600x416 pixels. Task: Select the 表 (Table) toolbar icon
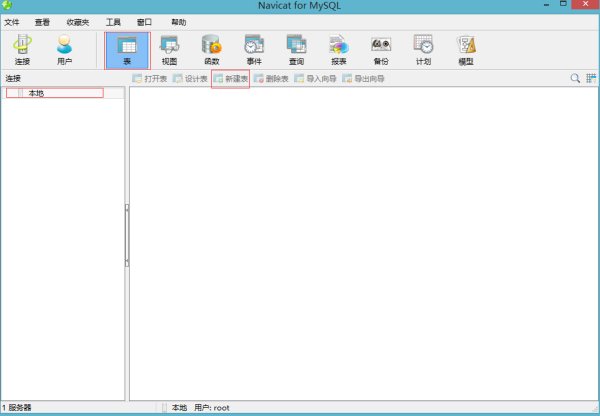[127, 51]
